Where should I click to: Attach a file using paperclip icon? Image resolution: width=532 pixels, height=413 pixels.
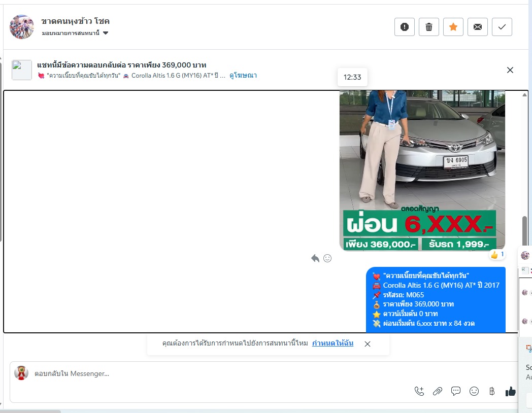tap(438, 391)
